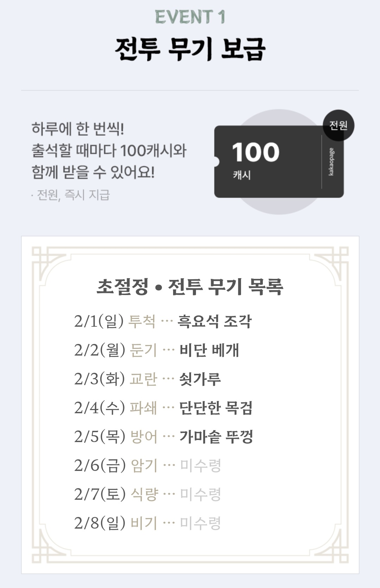Image resolution: width=380 pixels, height=588 pixels.
Task: Select the 2/2(월) 둔기 비단 베개 entry
Action: coord(157,350)
